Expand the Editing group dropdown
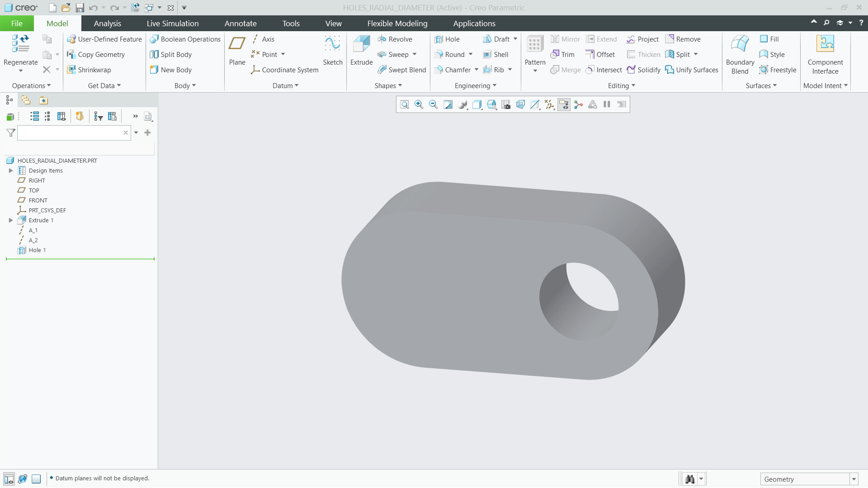The width and height of the screenshot is (868, 488). (x=622, y=86)
